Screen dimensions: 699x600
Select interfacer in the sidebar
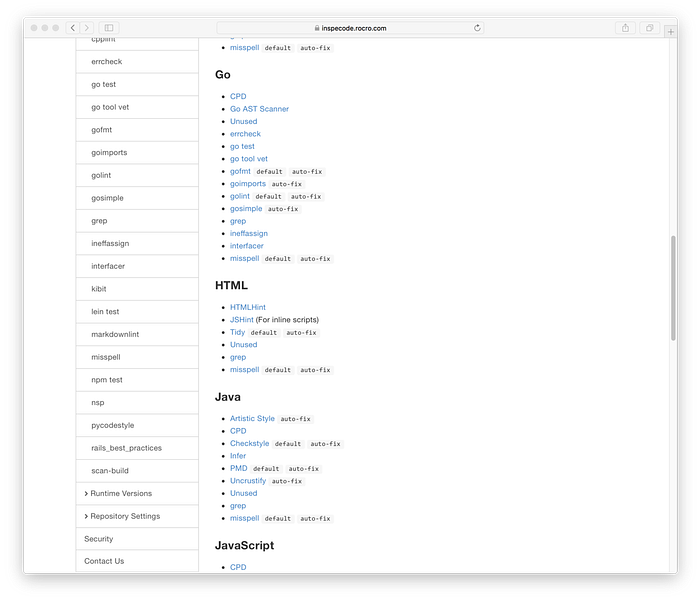point(137,266)
